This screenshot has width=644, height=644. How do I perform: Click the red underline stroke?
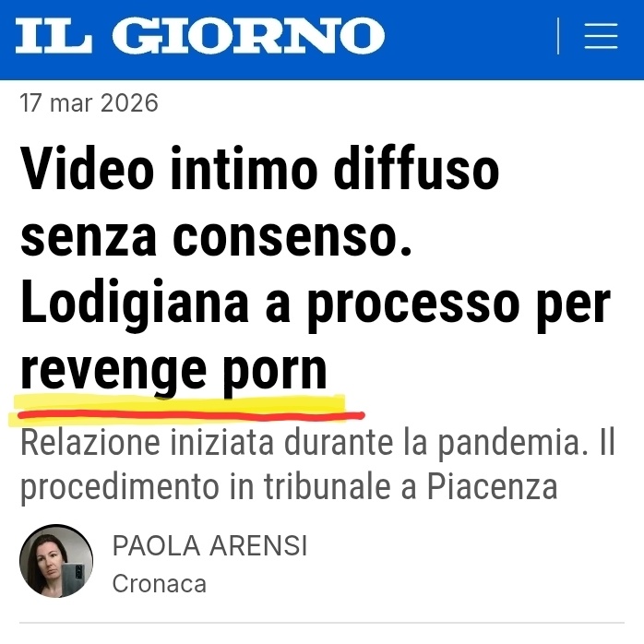191,415
